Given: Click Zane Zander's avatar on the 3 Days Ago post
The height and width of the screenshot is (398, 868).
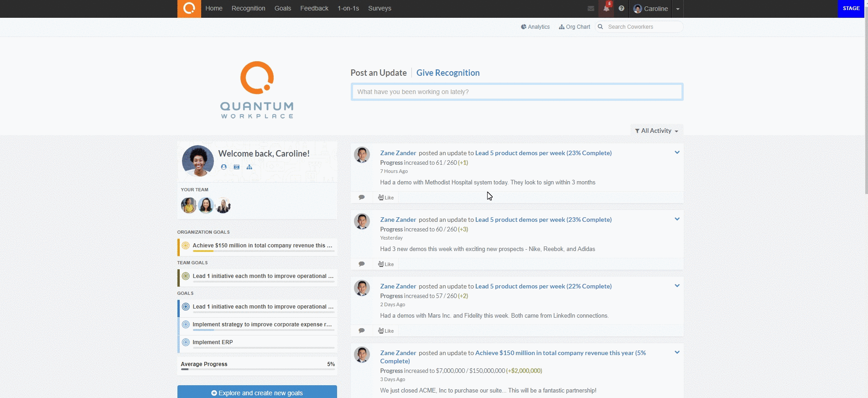Looking at the screenshot, I should coord(362,355).
